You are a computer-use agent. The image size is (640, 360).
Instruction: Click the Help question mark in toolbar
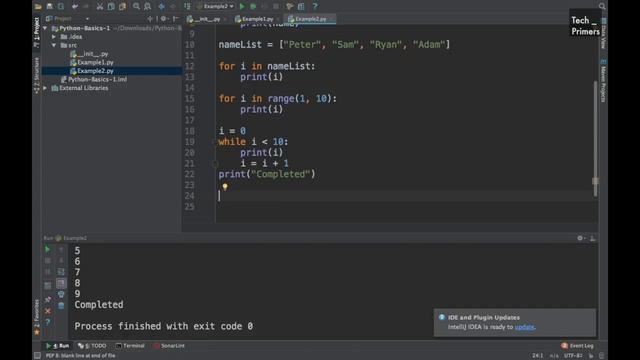tap(315, 6)
